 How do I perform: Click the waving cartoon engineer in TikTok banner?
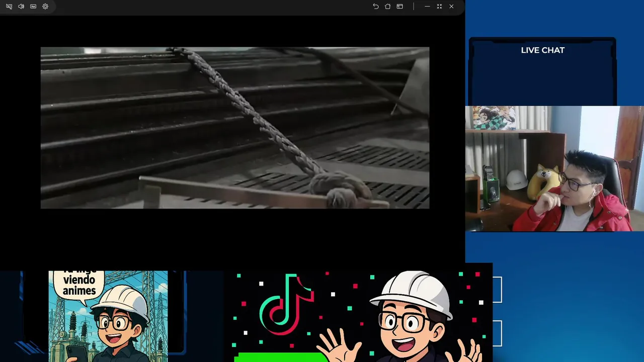[x=401, y=317]
